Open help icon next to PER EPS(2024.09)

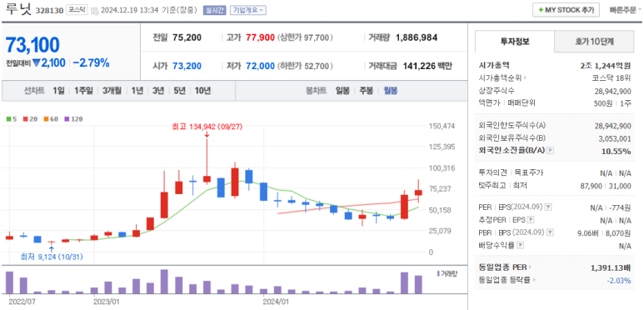(548, 207)
